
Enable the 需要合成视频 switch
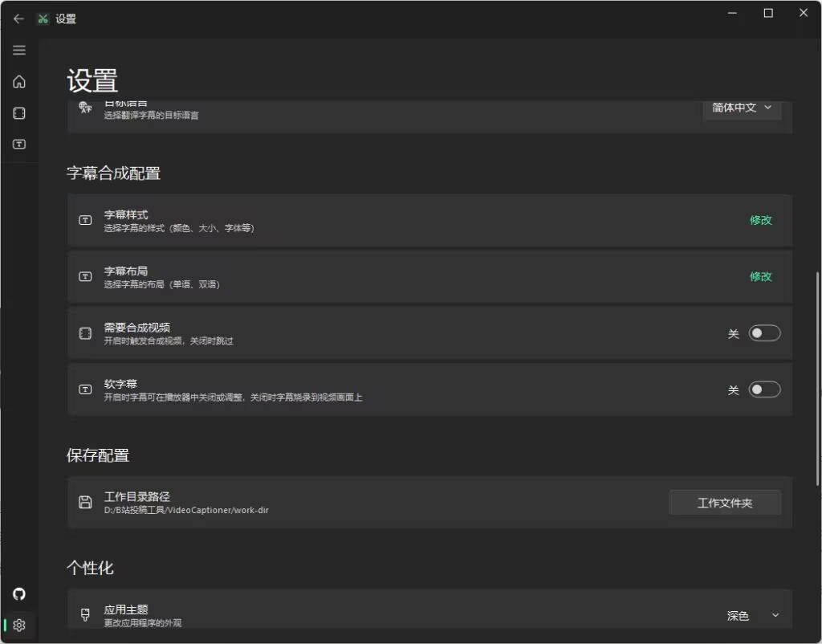763,332
